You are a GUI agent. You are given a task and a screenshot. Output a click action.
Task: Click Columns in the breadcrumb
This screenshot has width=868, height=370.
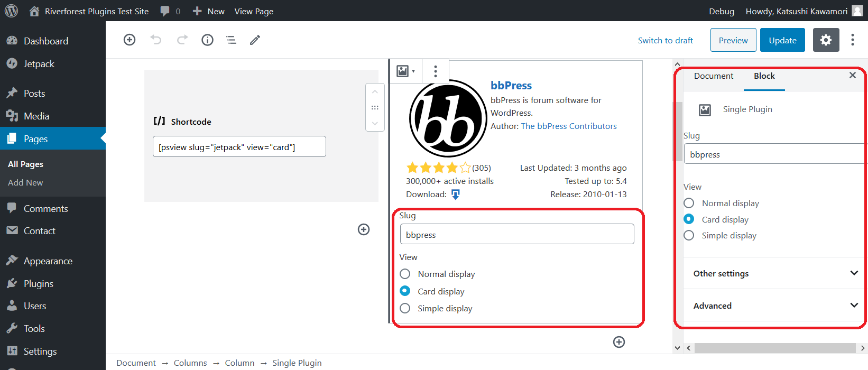[x=190, y=363]
